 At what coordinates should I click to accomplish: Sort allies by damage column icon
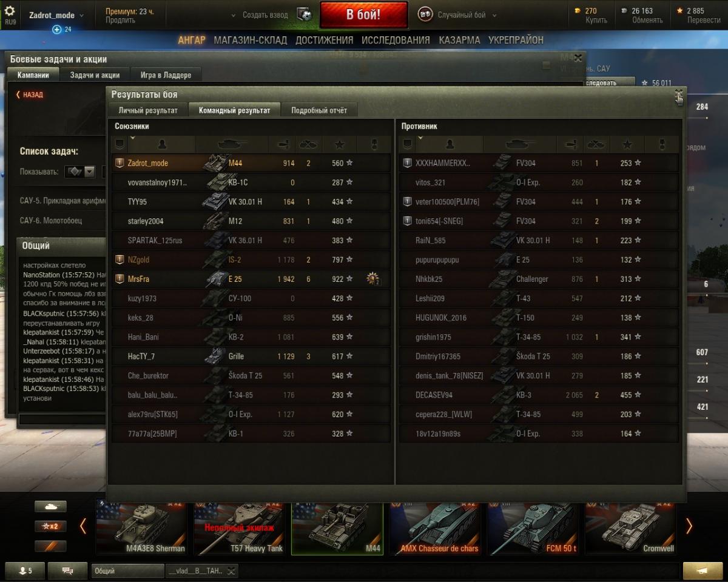282,144
